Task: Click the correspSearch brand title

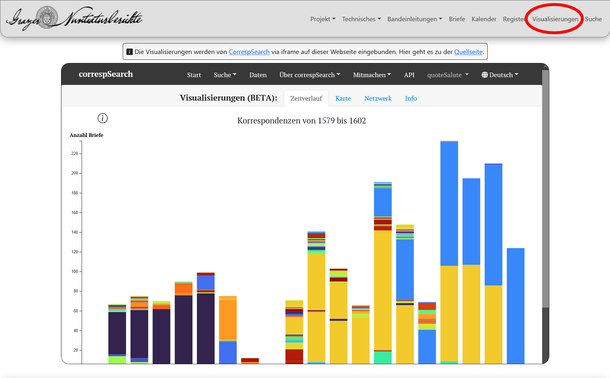Action: [105, 74]
